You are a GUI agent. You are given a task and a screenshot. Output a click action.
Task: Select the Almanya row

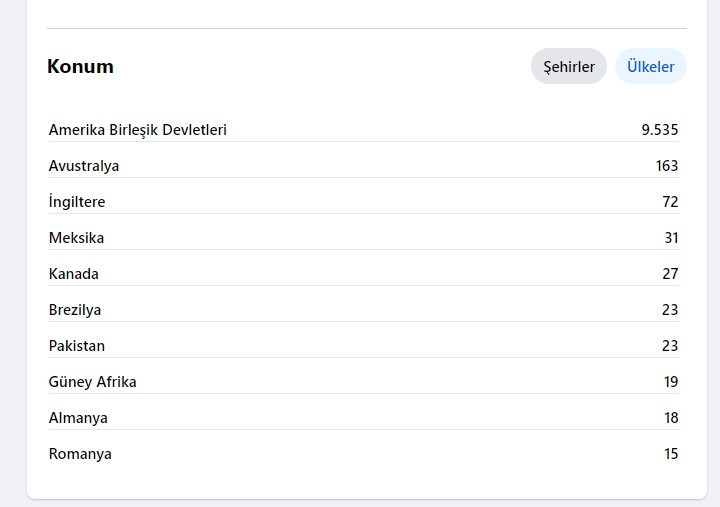[x=363, y=418]
